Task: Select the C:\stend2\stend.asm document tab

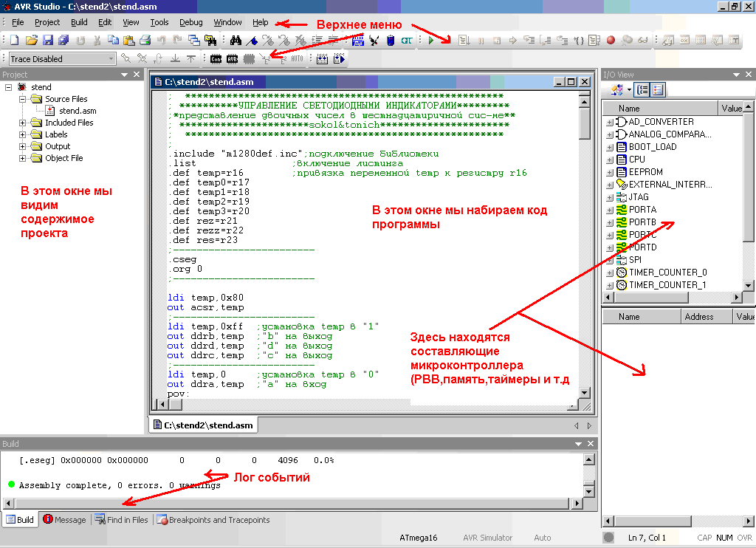Action: (203, 425)
